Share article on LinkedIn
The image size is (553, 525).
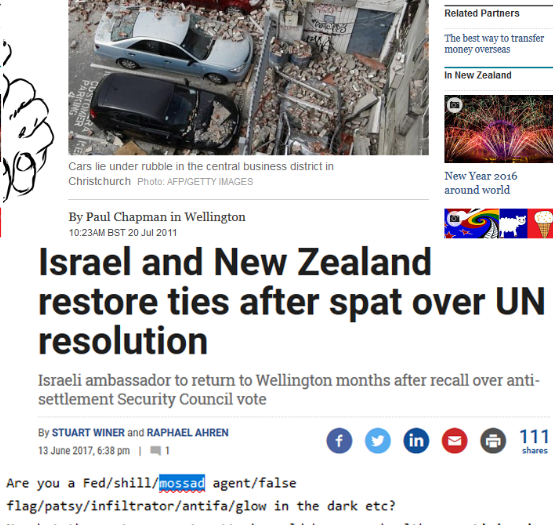[416, 441]
